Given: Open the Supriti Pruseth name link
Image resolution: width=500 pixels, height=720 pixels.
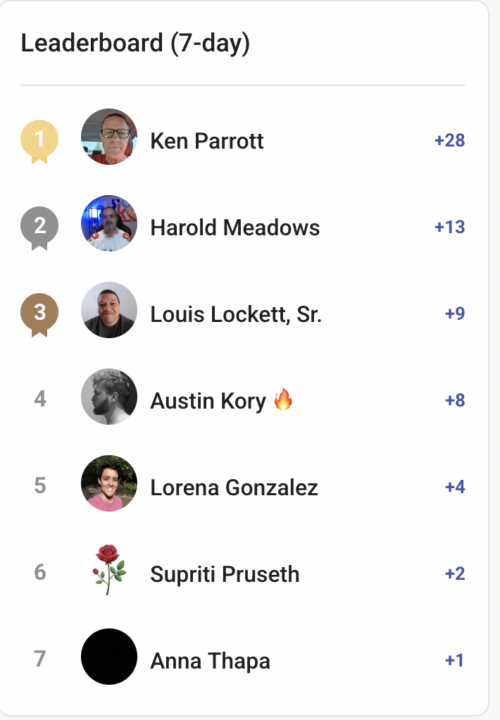Looking at the screenshot, I should pos(225,574).
